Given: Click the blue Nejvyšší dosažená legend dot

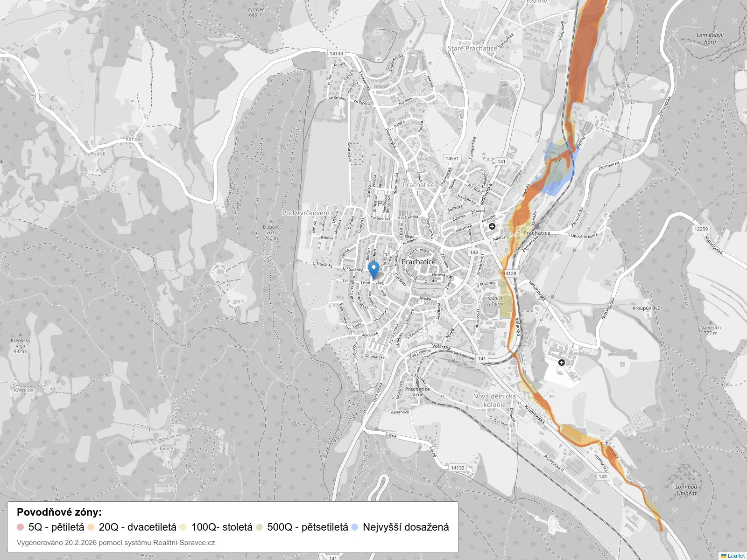Looking at the screenshot, I should point(355,527).
